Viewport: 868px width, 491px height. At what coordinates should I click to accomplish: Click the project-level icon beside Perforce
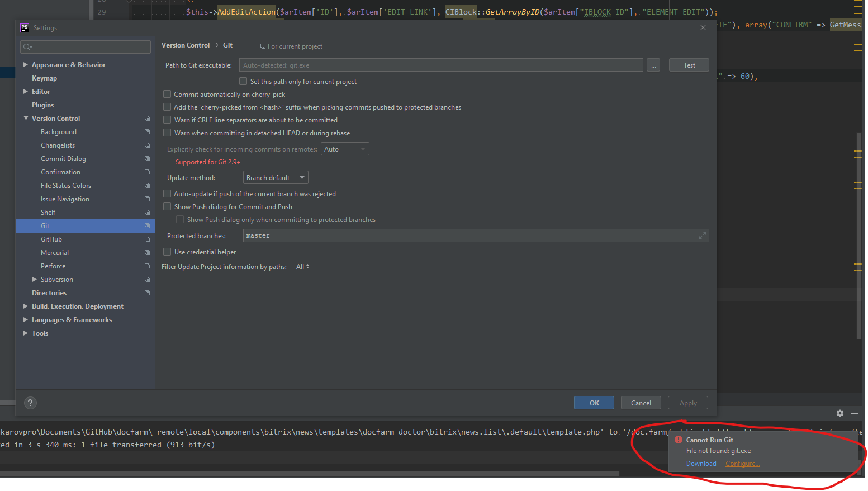point(148,266)
